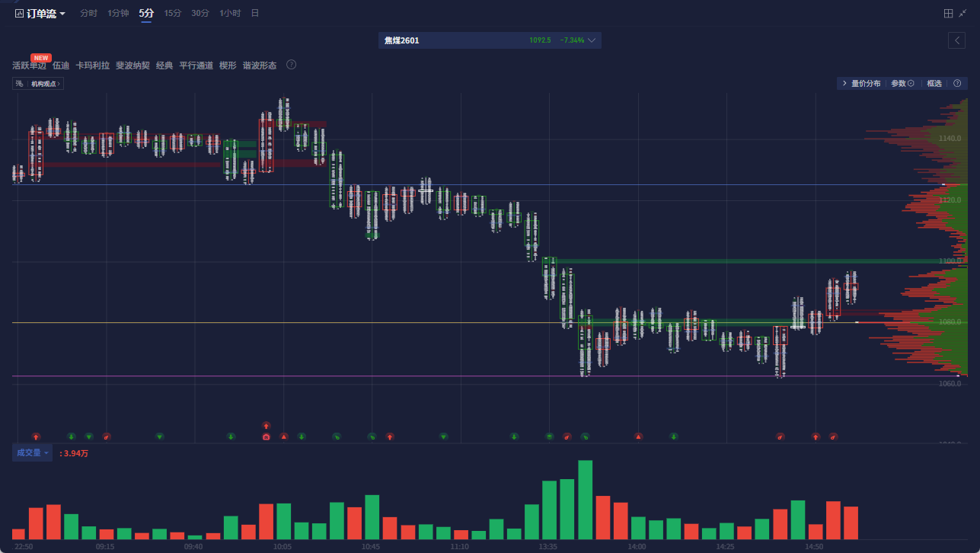Click the 3.94万 volume value
This screenshot has height=553, width=980.
(x=75, y=453)
